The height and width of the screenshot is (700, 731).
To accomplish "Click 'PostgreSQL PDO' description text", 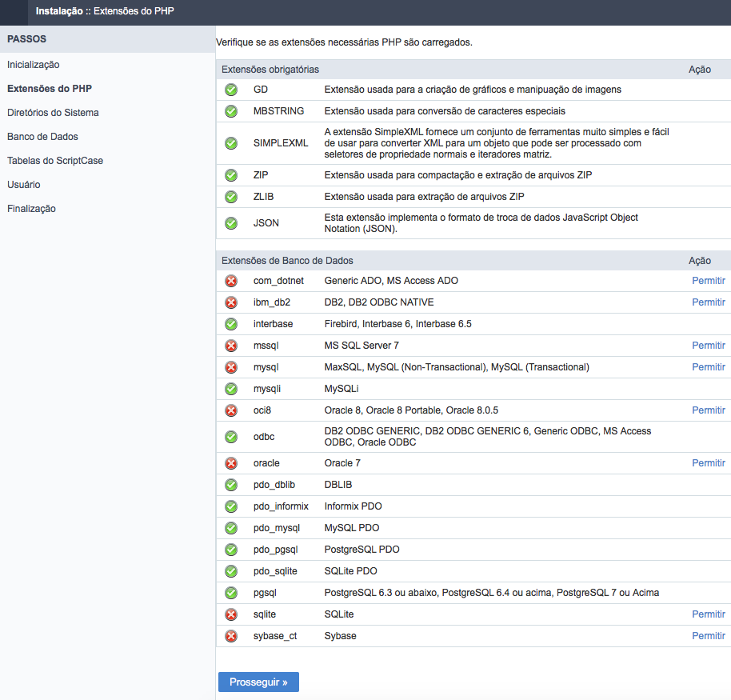I will [362, 550].
